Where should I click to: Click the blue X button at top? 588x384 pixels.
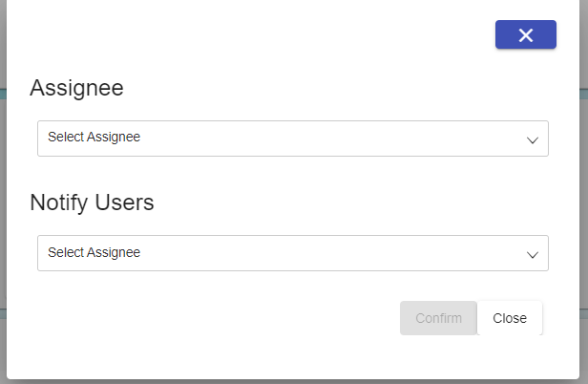point(525,35)
